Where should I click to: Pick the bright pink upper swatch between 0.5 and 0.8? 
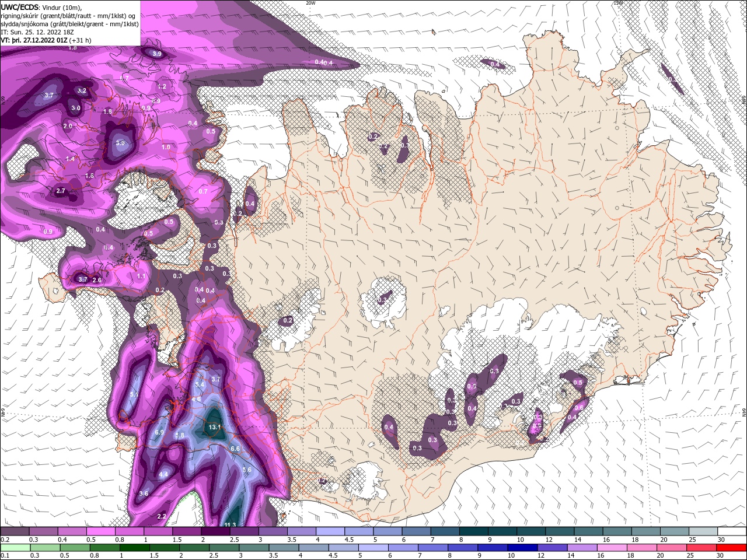(100, 531)
